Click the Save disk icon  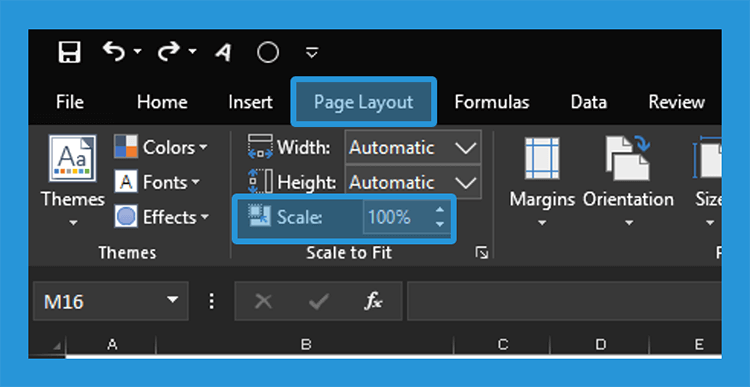(70, 52)
